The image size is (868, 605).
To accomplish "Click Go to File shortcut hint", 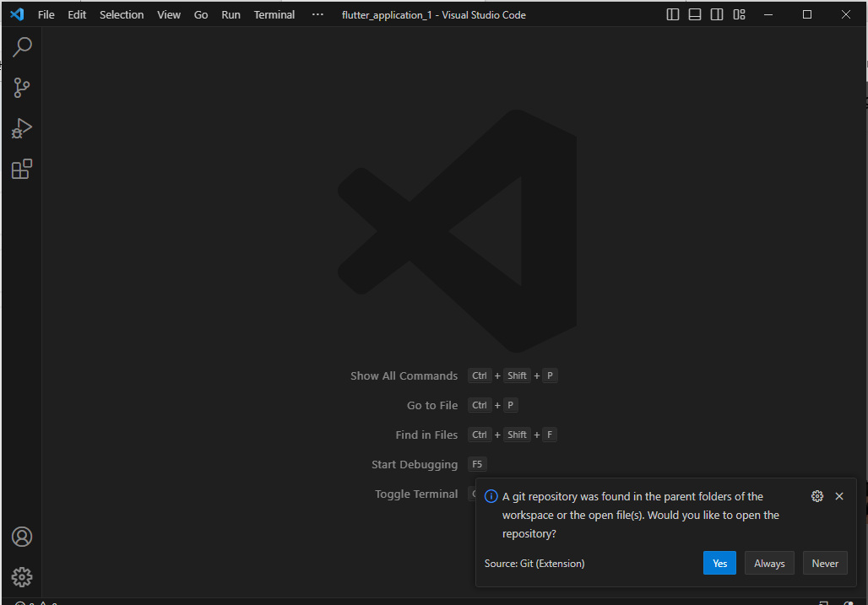I will click(432, 405).
